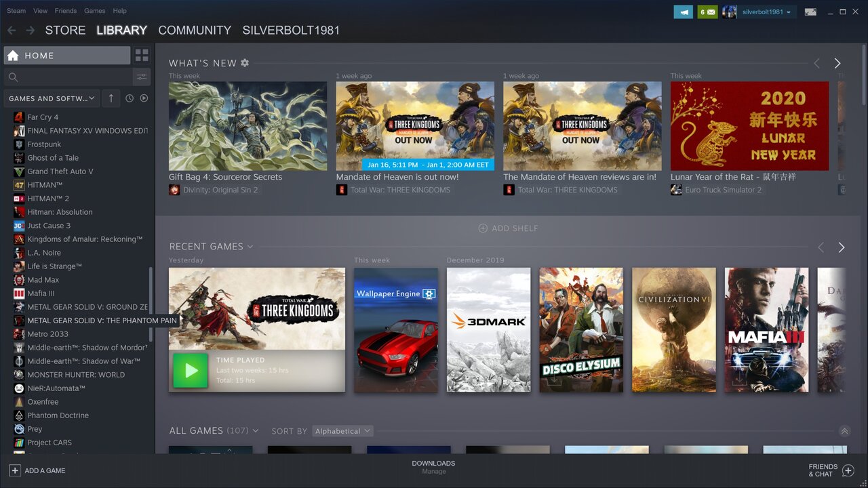Image resolution: width=868 pixels, height=488 pixels.
Task: Open the Games menu
Action: pyautogui.click(x=94, y=11)
